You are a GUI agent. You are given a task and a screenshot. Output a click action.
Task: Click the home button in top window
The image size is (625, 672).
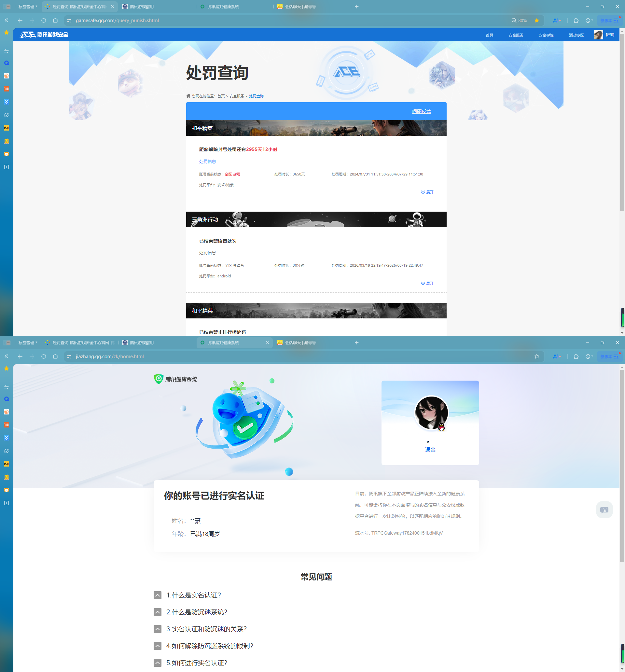click(x=55, y=20)
